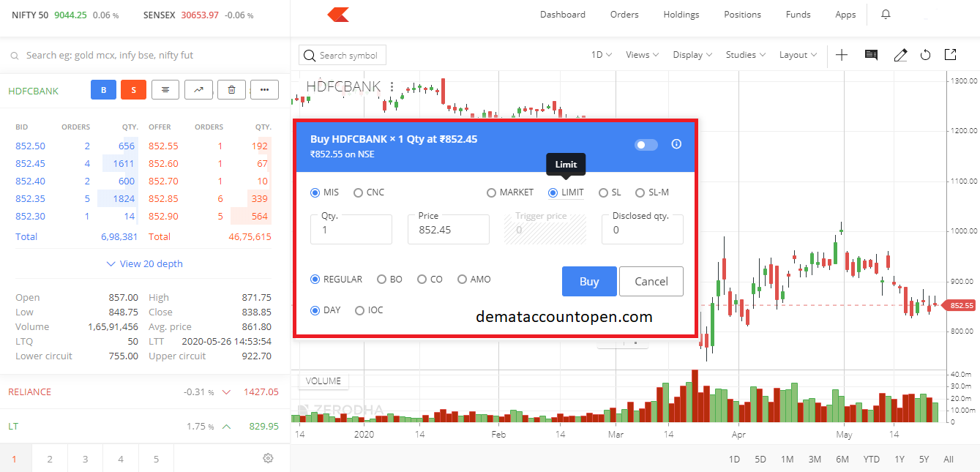Image resolution: width=980 pixels, height=472 pixels.
Task: Select DAY validity
Action: 326,310
